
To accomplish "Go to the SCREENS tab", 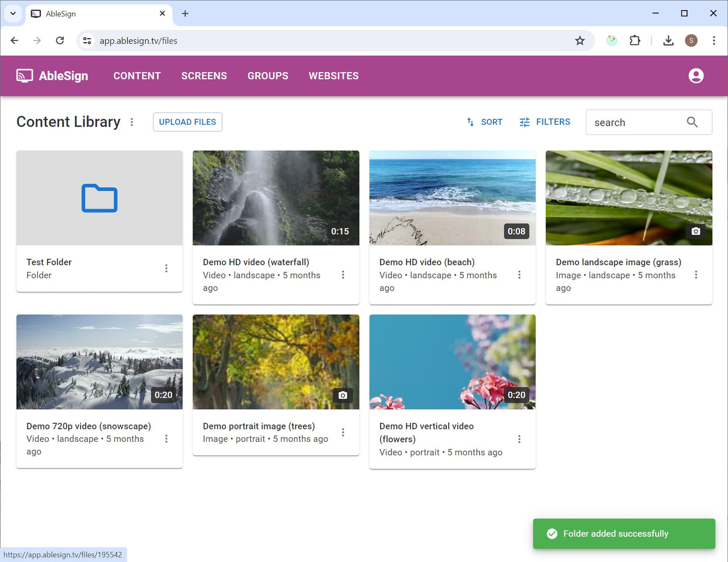I will tap(204, 76).
